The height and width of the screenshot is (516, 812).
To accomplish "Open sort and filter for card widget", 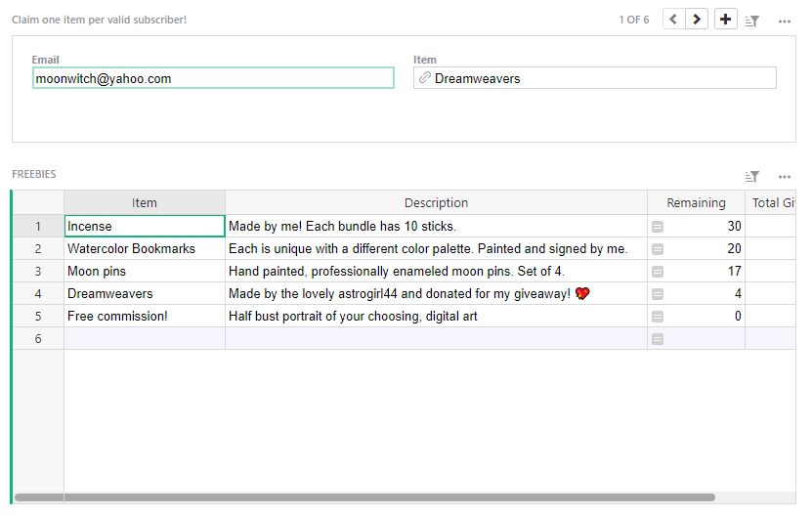I will tap(752, 21).
